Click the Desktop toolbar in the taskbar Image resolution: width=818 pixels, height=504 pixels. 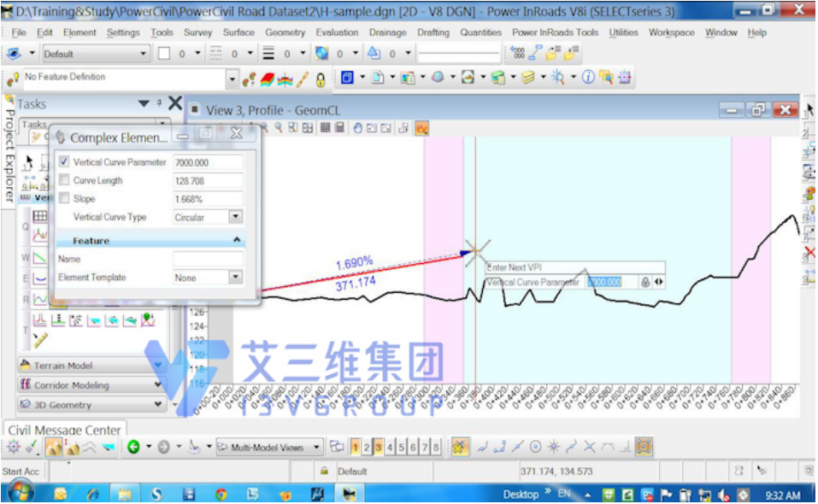point(521,494)
